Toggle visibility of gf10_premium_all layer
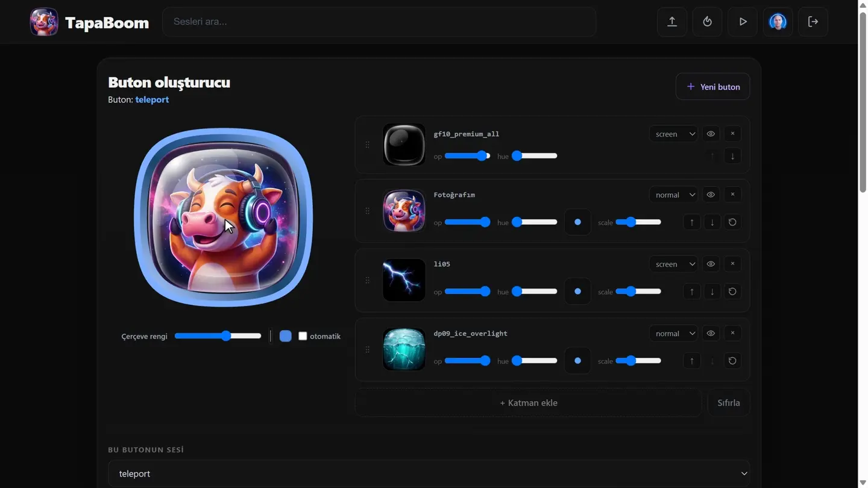Image resolution: width=868 pixels, height=488 pixels. click(x=711, y=134)
